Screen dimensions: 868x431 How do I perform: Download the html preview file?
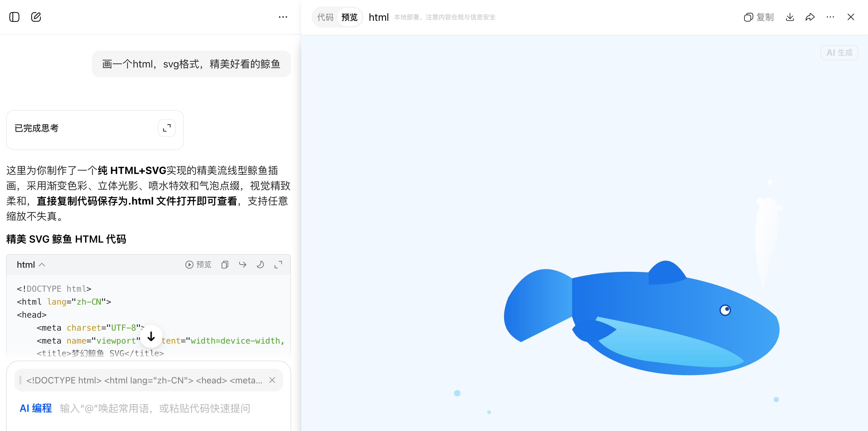click(x=790, y=17)
